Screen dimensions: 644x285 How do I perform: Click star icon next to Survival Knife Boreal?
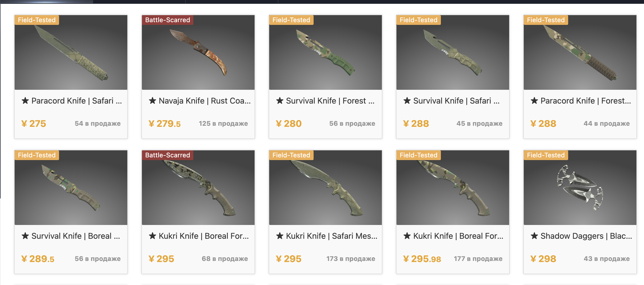(x=25, y=236)
